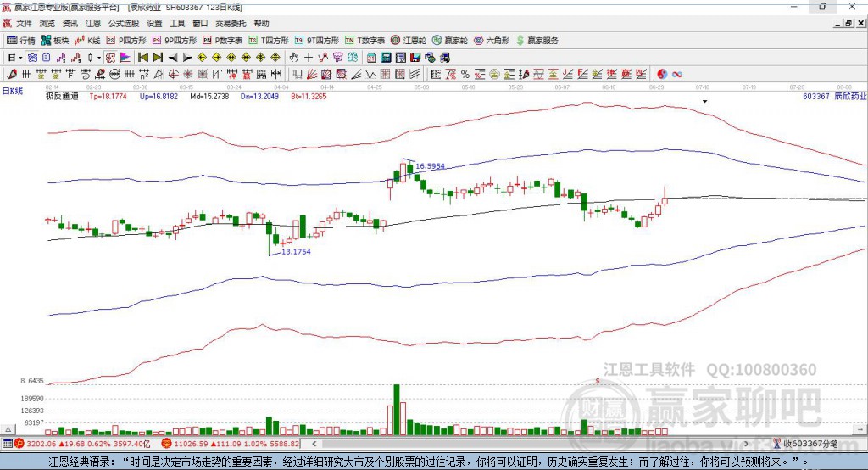868x470 pixels.
Task: Open the calculator icon
Action: 386,58
